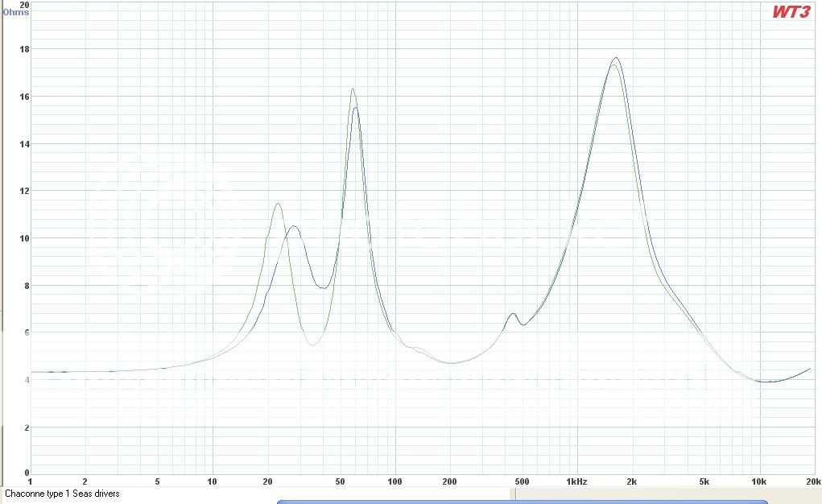Click the 100 frequency axis label
Image resolution: width=822 pixels, height=504 pixels.
click(x=394, y=481)
